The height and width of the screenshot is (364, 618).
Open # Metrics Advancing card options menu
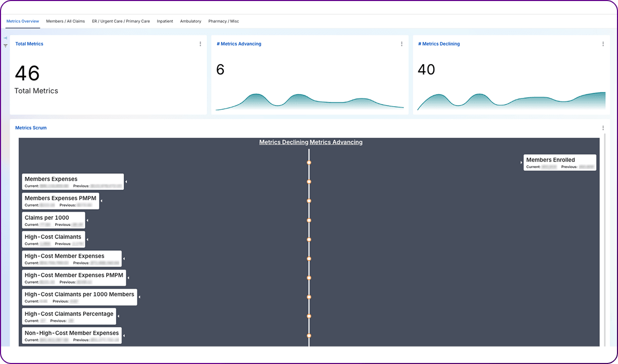coord(401,44)
